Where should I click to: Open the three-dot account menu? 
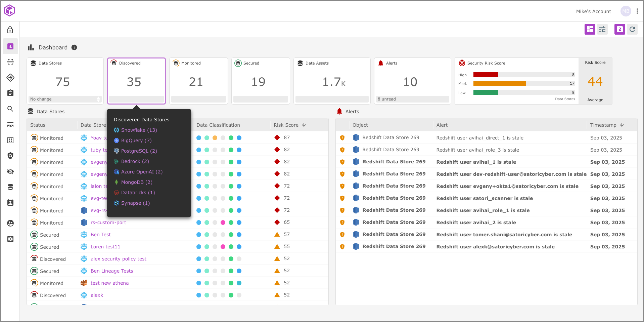[x=637, y=11]
